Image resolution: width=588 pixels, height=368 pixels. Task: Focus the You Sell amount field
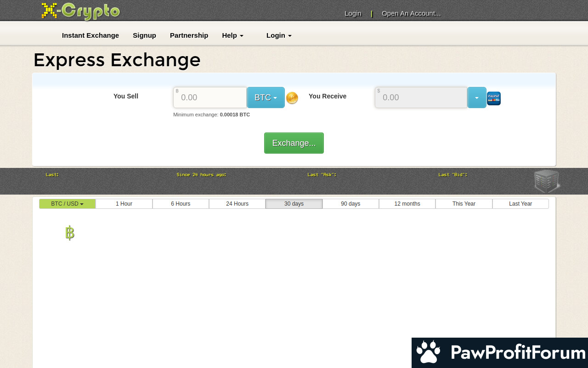[210, 98]
